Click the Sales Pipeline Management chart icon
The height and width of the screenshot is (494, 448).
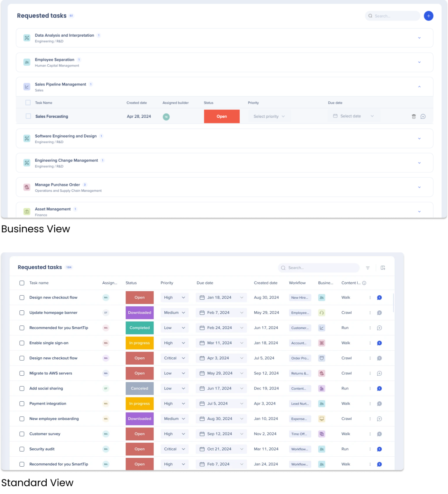point(27,87)
